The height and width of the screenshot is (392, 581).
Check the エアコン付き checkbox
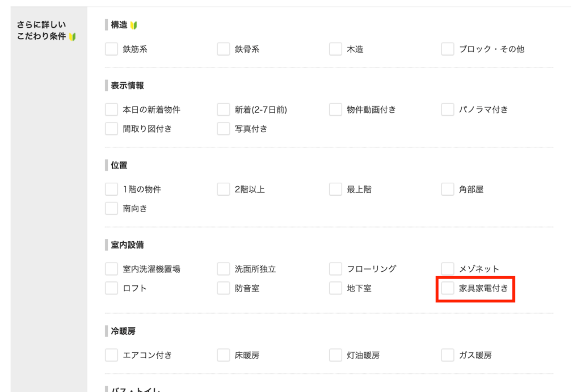[x=111, y=356]
